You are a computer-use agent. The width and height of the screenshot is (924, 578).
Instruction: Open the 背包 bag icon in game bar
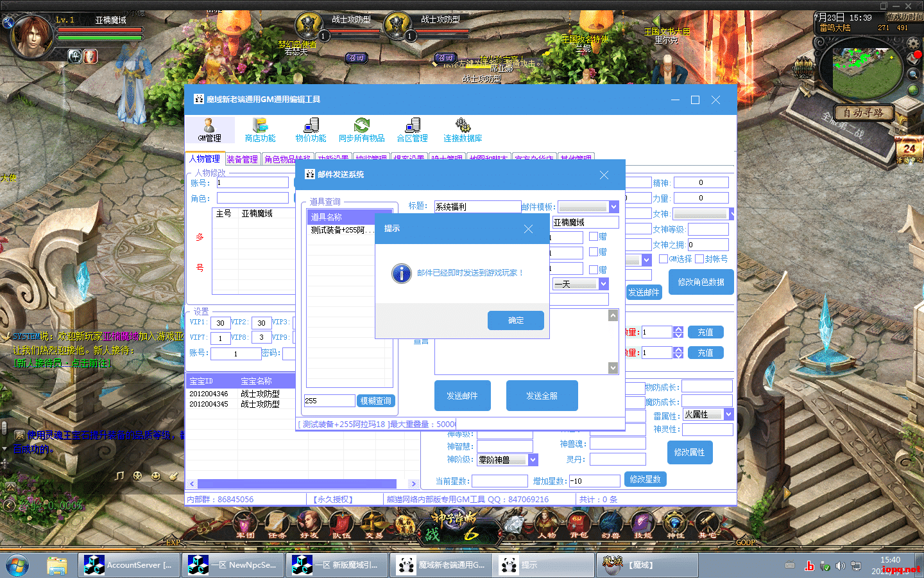click(578, 525)
